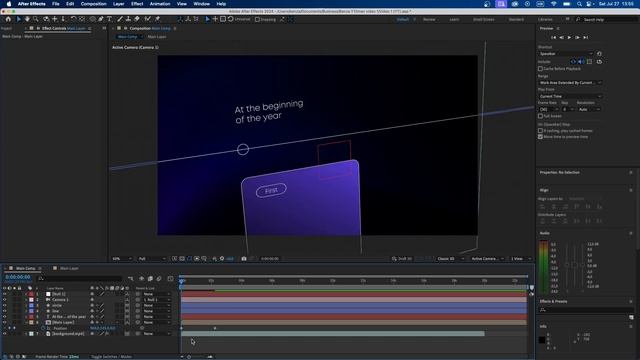Click the Info panel black color swatch
640x360 pixels.
(542, 339)
